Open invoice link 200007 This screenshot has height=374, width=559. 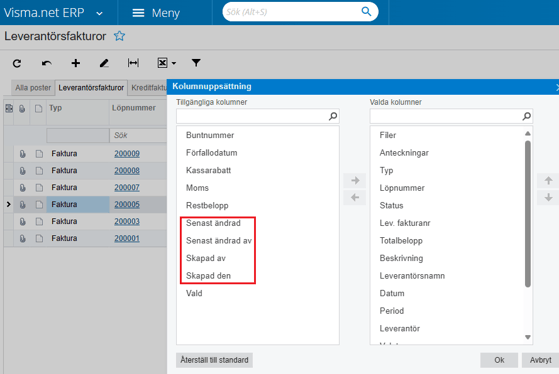click(x=127, y=188)
